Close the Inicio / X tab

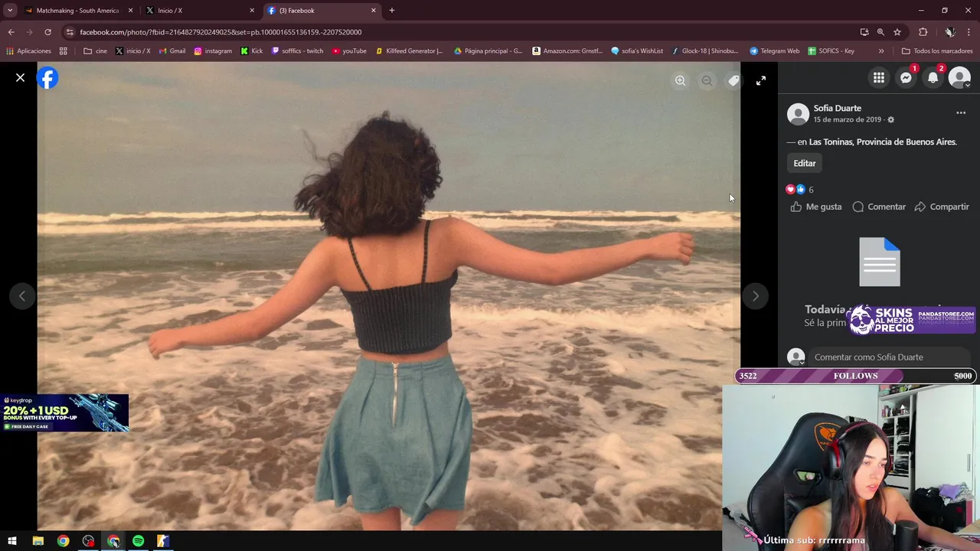click(x=252, y=11)
